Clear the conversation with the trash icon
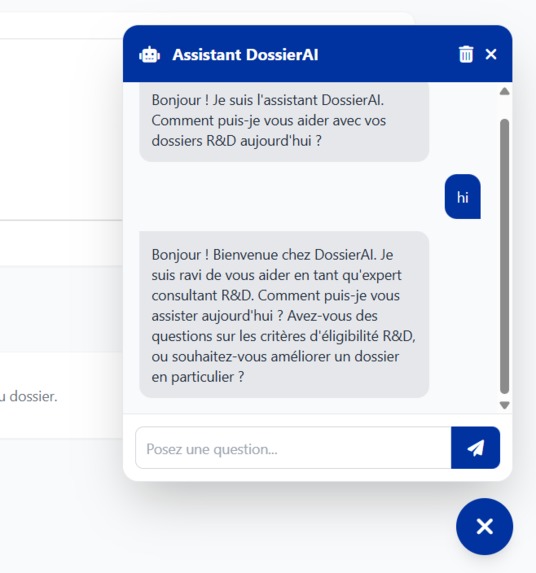The image size is (536, 573). 466,54
